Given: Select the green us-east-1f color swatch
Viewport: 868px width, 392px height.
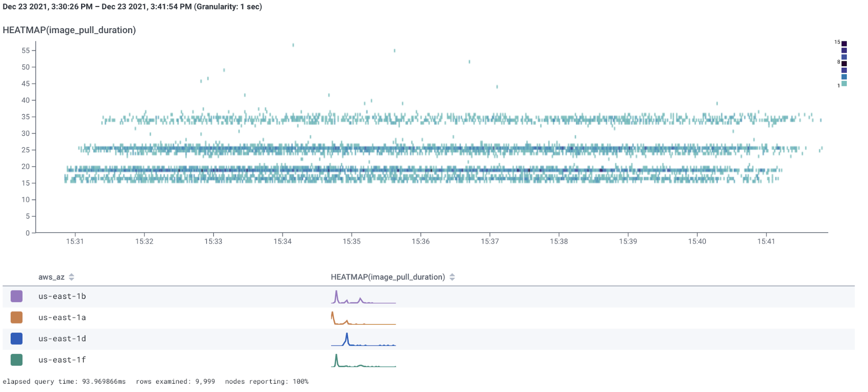Looking at the screenshot, I should coord(17,360).
